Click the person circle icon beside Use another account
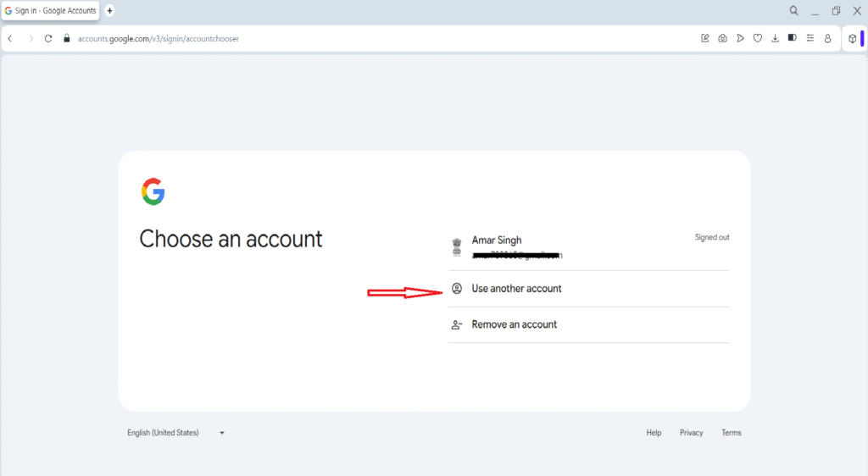 (x=457, y=288)
